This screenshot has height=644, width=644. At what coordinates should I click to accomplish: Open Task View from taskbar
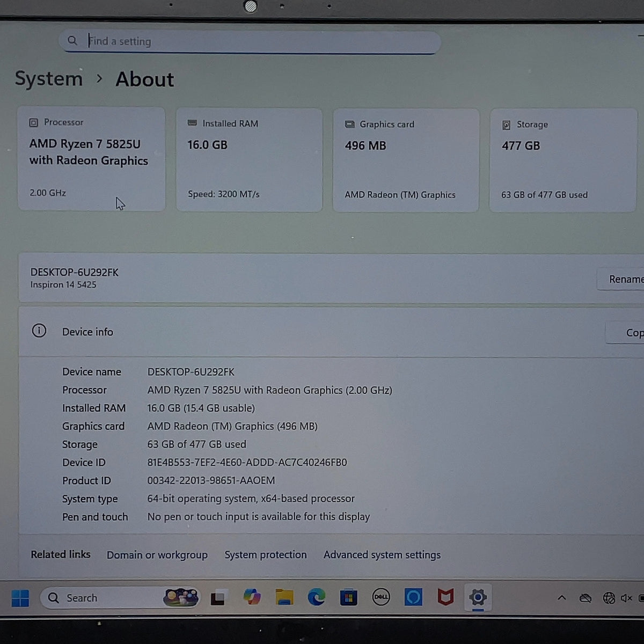pyautogui.click(x=218, y=598)
